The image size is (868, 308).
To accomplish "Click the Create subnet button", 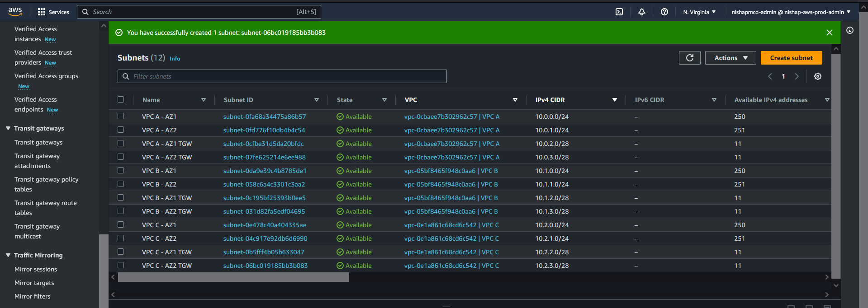I will [791, 58].
